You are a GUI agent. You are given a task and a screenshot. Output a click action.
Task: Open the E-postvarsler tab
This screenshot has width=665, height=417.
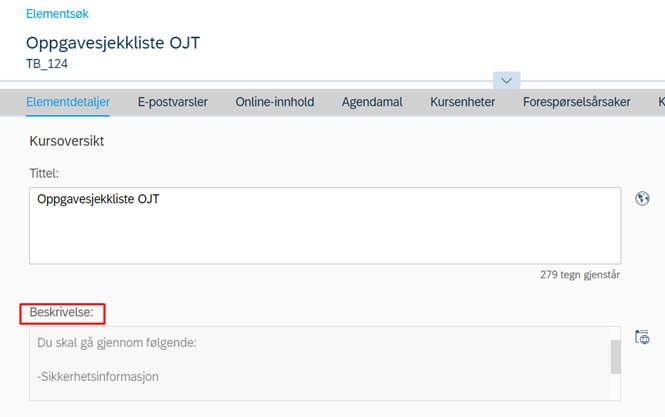173,102
